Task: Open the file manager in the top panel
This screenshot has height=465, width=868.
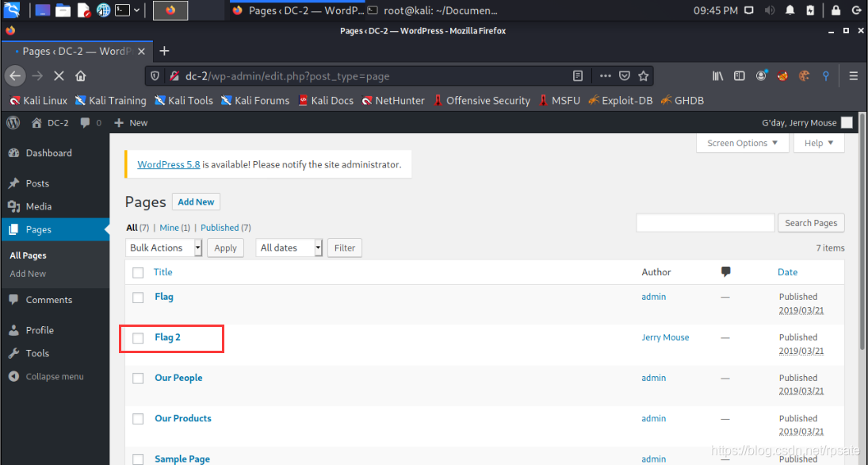Action: pos(63,10)
